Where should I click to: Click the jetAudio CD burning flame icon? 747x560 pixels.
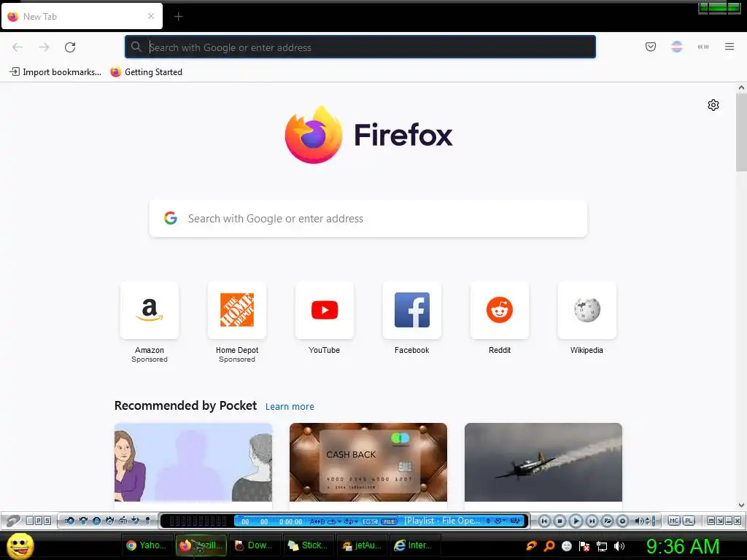109,521
